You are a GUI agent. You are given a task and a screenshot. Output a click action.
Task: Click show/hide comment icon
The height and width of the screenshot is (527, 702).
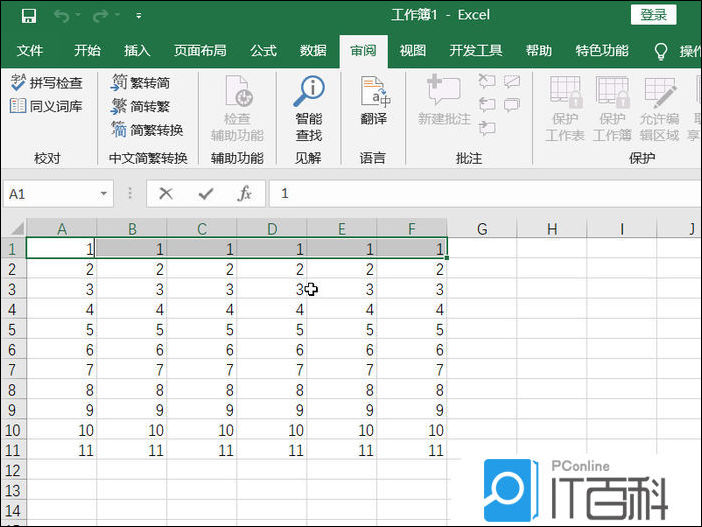pos(512,81)
